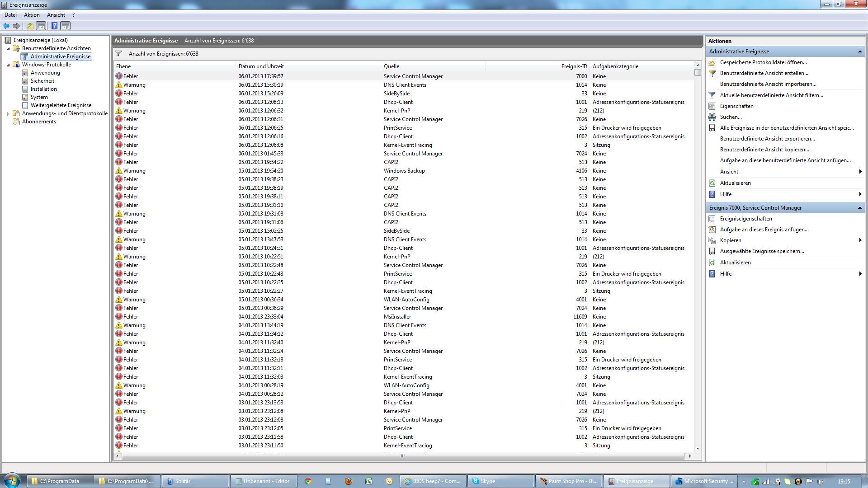This screenshot has height=488, width=868.
Task: Open Kopieren submenu arrow
Action: tap(860, 240)
